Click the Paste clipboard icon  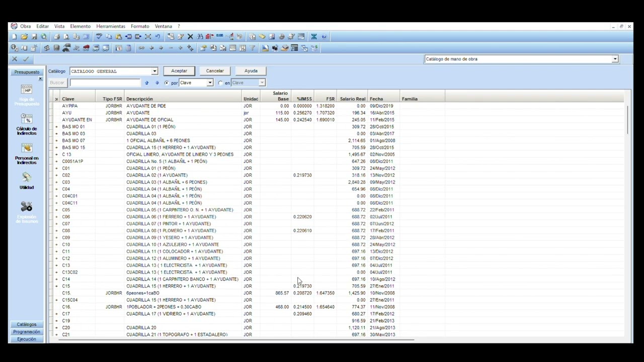point(119,37)
